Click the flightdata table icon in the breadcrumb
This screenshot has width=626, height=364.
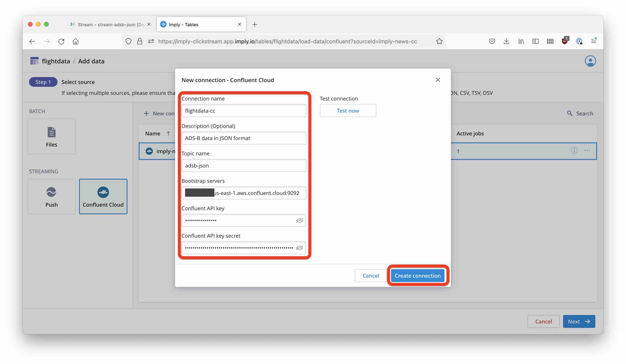pyautogui.click(x=34, y=60)
